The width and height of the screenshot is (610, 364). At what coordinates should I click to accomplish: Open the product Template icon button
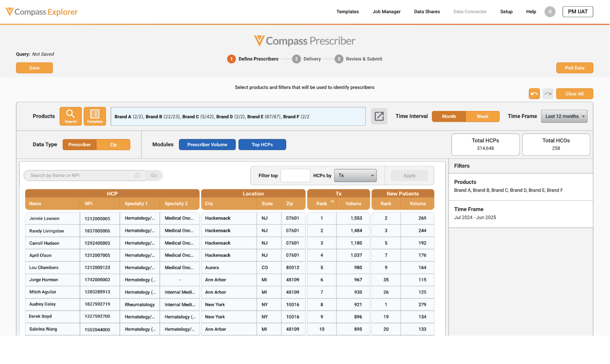[x=95, y=116]
